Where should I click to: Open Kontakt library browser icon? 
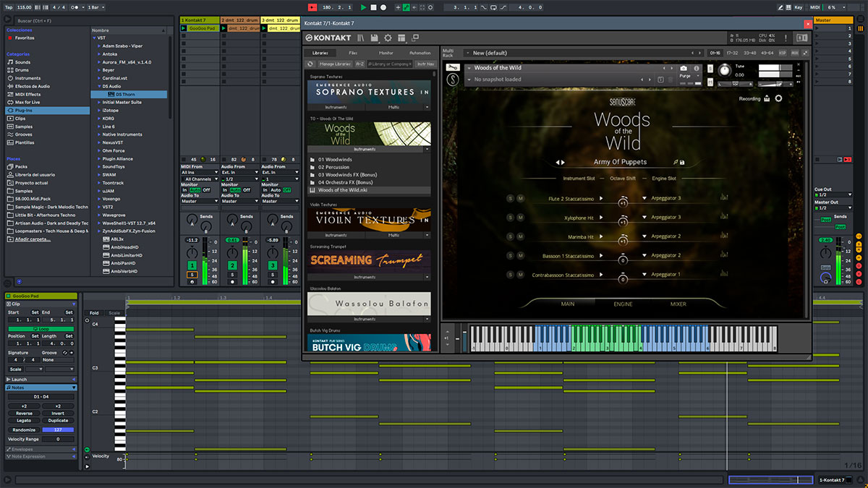click(x=360, y=38)
